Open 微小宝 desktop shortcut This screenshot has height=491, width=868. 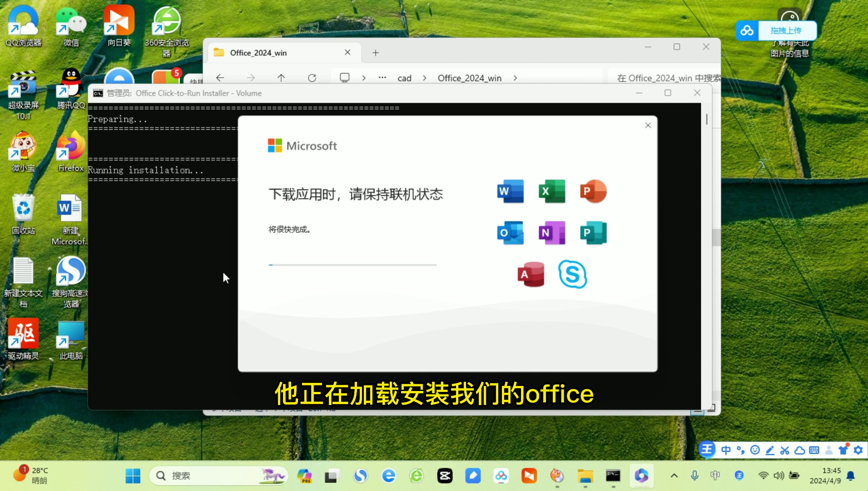click(23, 151)
